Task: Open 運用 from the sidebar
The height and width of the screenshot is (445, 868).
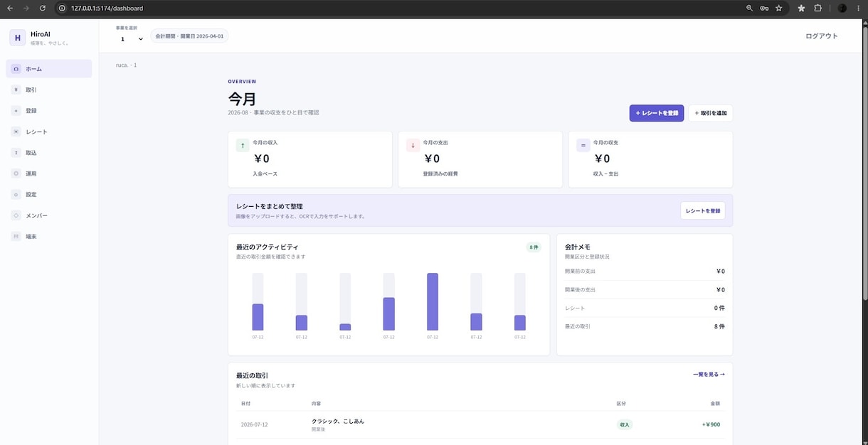Action: (x=48, y=173)
